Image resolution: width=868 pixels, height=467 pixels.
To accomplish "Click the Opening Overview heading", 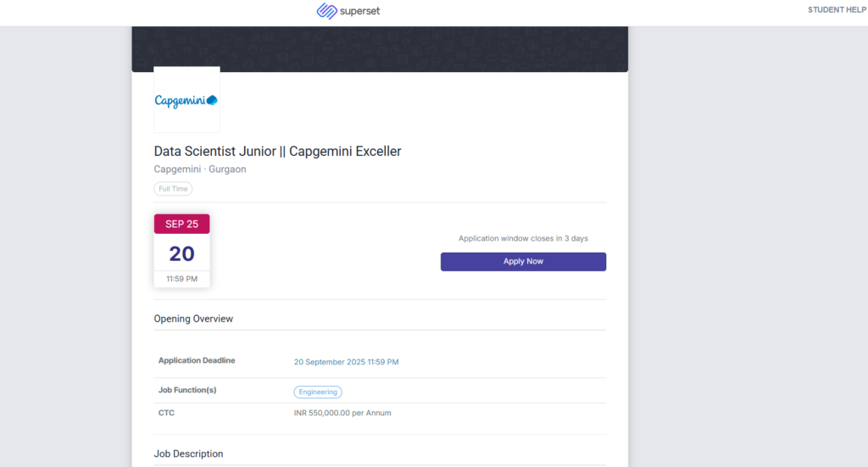I will [193, 319].
